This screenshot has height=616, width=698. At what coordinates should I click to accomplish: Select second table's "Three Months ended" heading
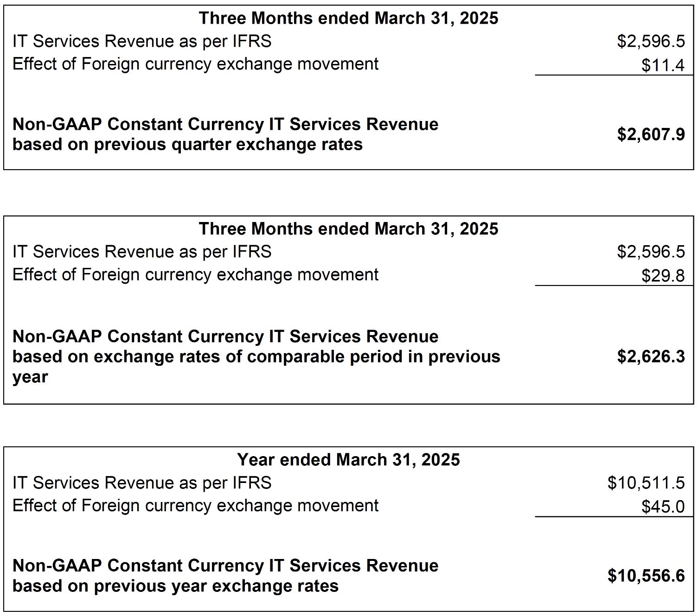point(348,229)
